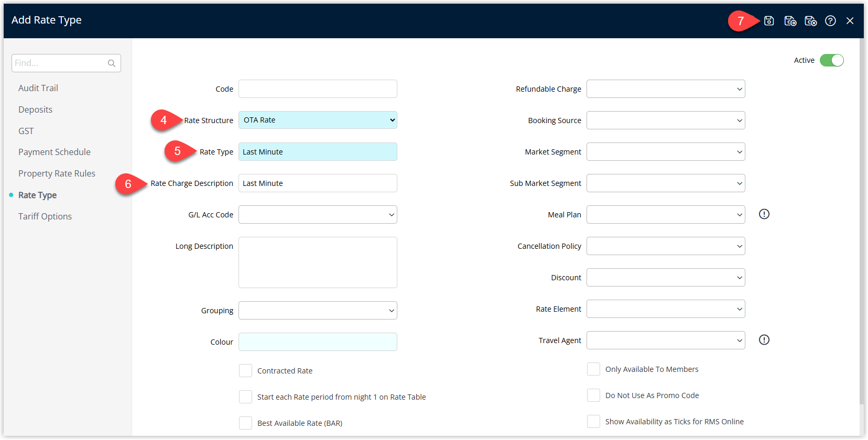868x440 pixels.
Task: Open the Rate Structure dropdown
Action: [318, 120]
